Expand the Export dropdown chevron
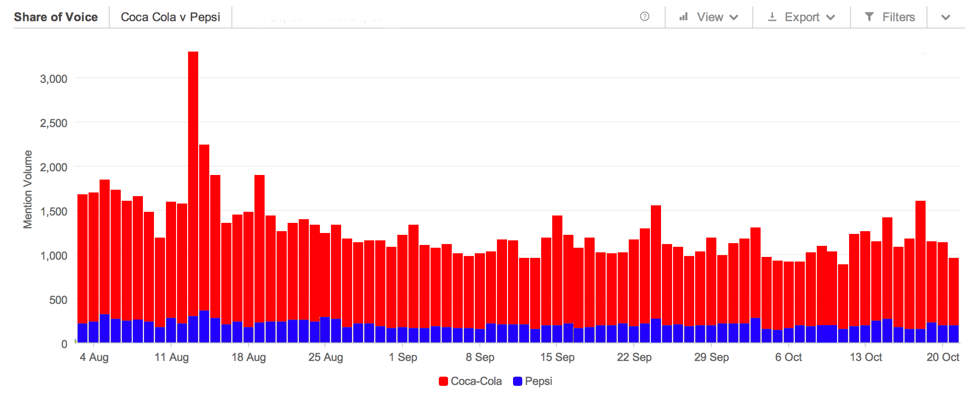Viewport: 980px width, 396px height. (x=831, y=17)
